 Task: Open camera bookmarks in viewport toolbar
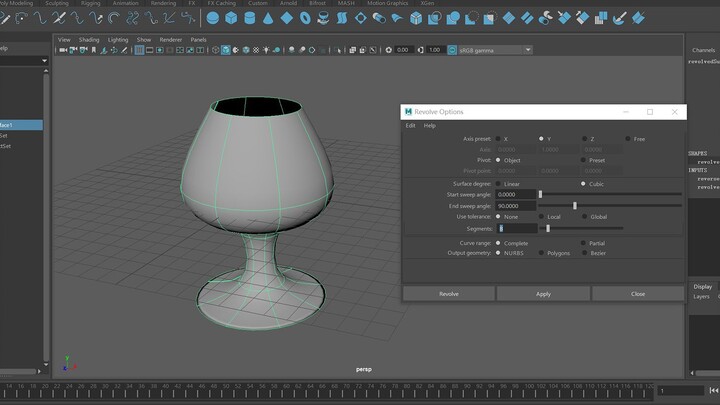click(x=94, y=50)
